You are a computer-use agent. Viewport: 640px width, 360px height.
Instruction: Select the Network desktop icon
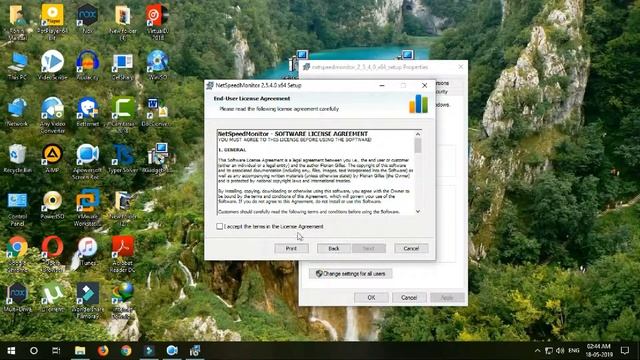(x=17, y=112)
